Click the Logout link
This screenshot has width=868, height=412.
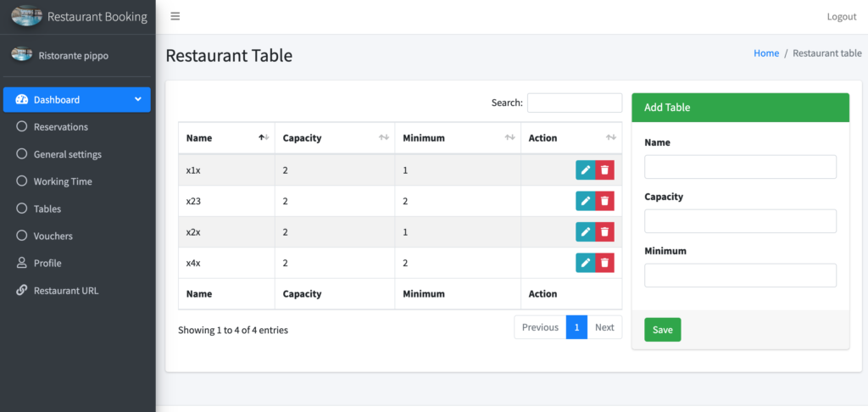(841, 17)
